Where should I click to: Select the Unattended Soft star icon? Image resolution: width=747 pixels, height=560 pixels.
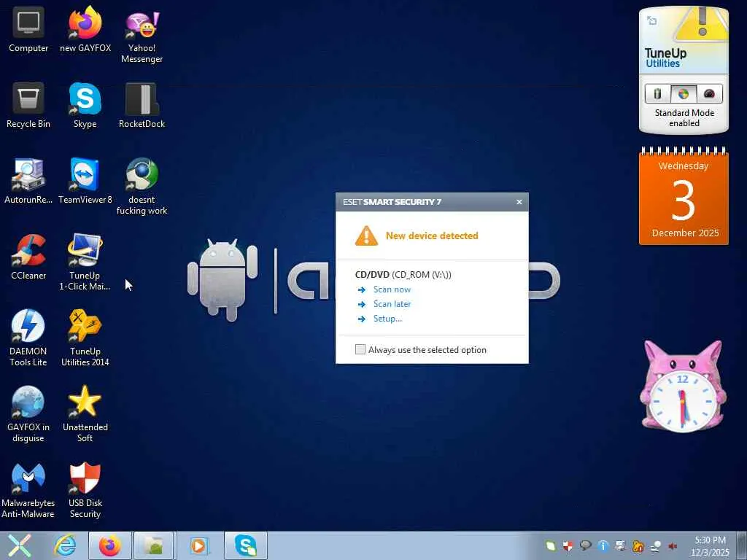coord(85,414)
